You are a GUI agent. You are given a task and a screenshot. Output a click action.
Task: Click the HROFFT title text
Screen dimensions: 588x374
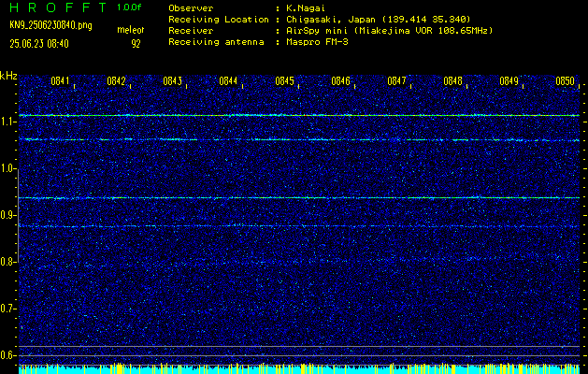58,7
